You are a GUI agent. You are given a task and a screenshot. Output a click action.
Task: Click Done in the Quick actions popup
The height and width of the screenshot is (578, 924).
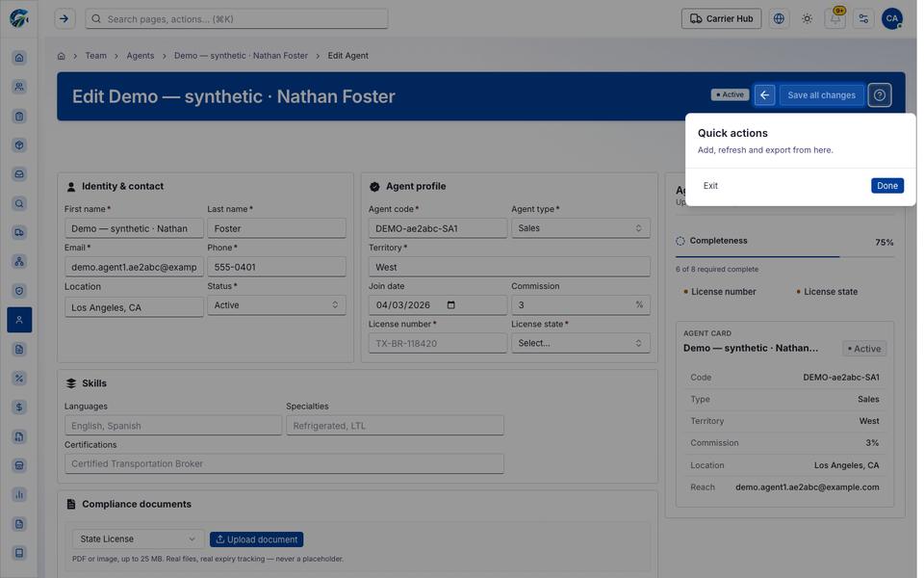(x=886, y=186)
